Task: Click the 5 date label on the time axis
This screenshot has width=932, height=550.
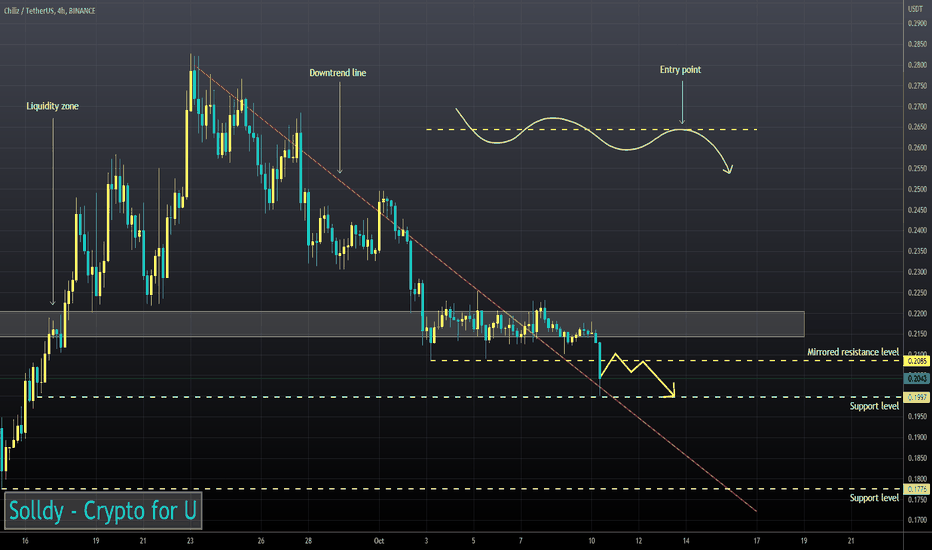Action: tap(473, 540)
